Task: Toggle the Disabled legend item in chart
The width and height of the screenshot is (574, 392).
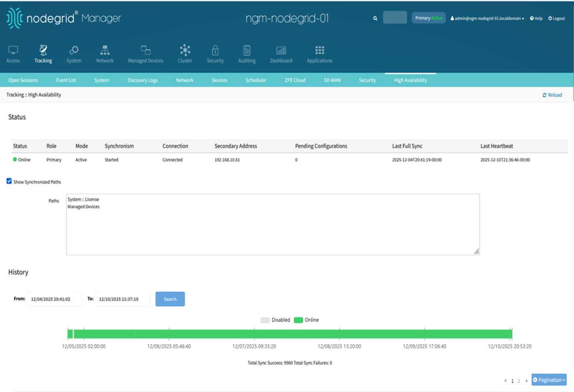Action: (x=276, y=320)
